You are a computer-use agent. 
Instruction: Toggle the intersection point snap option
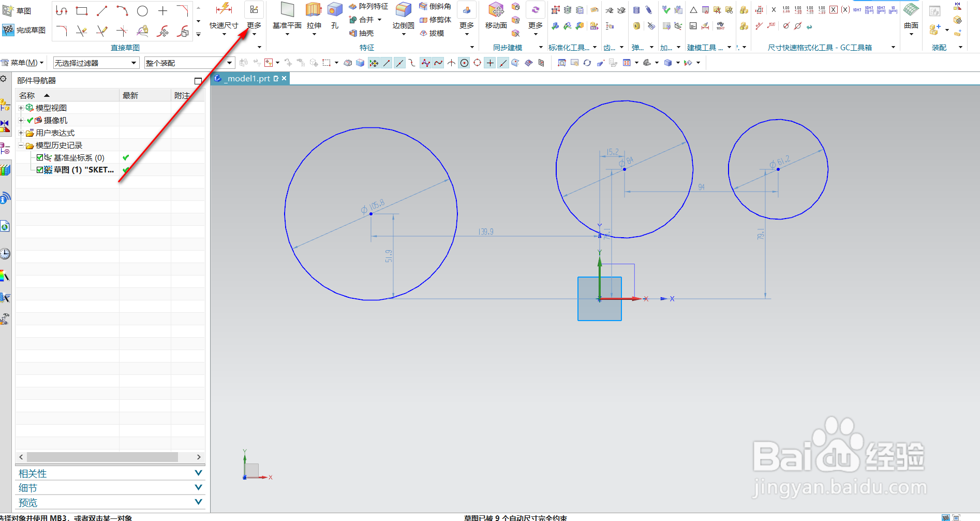pyautogui.click(x=452, y=63)
